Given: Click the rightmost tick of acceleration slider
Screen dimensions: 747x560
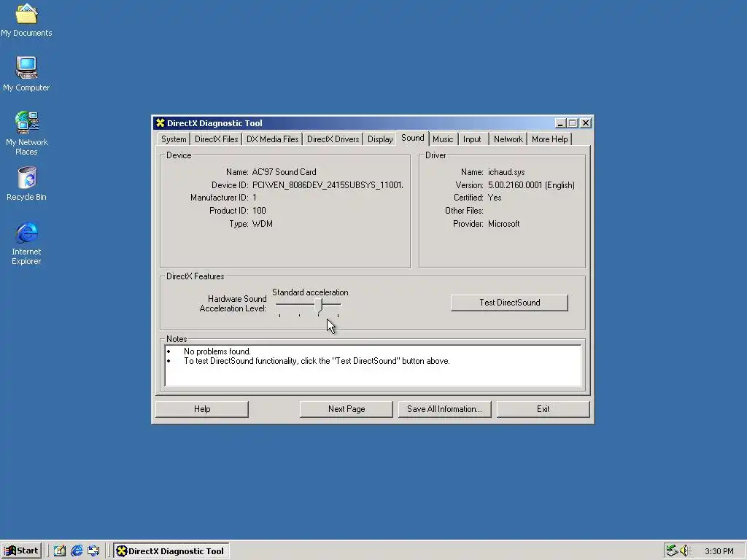Looking at the screenshot, I should 338,316.
